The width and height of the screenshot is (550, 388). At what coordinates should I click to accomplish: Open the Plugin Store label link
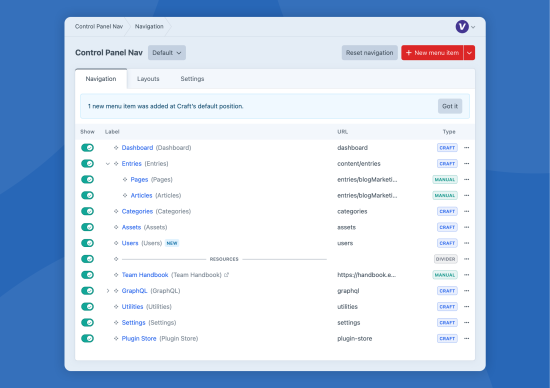(x=139, y=339)
